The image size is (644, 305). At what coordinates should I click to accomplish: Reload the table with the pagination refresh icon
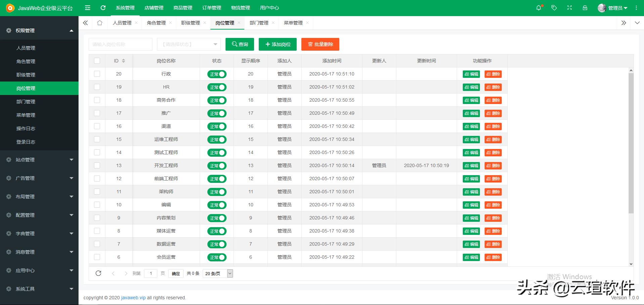[x=98, y=273]
